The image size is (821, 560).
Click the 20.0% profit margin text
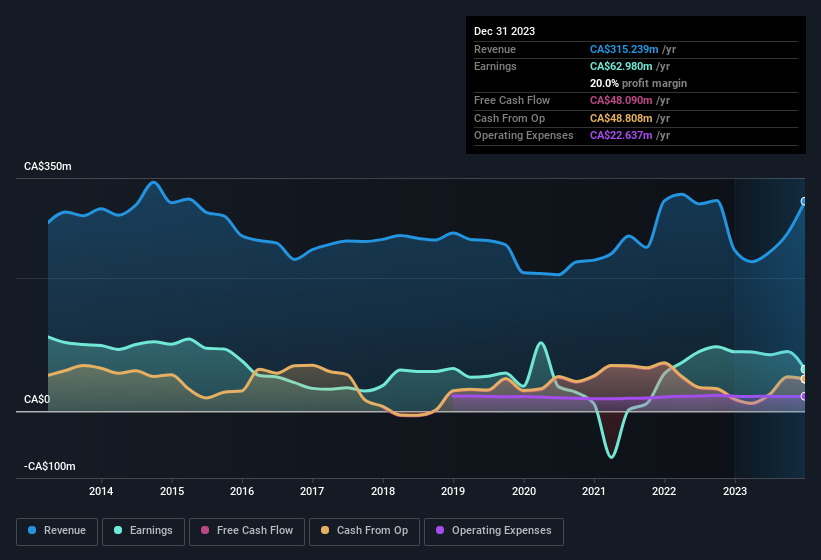(638, 83)
